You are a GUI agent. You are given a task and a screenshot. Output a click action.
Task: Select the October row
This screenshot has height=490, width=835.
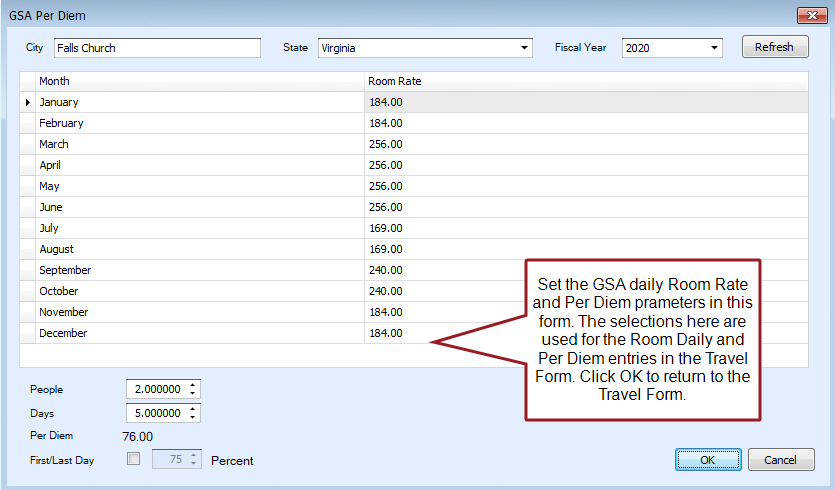click(x=414, y=291)
